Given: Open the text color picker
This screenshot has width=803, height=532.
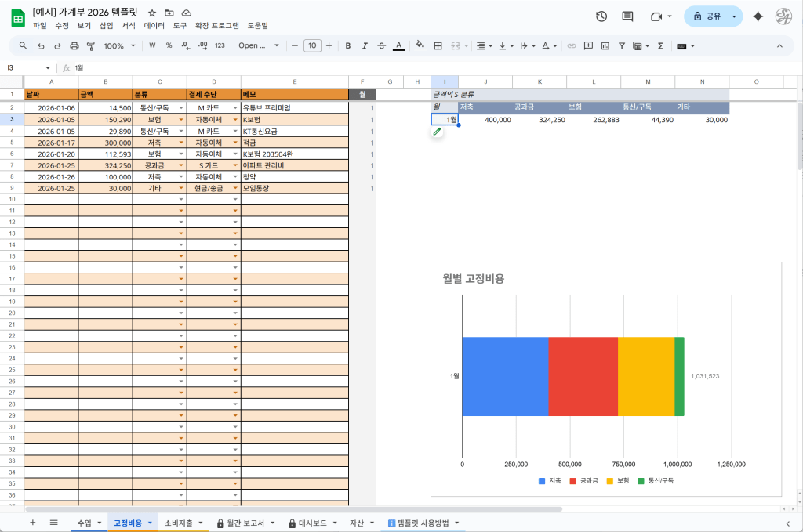Looking at the screenshot, I should pos(398,46).
